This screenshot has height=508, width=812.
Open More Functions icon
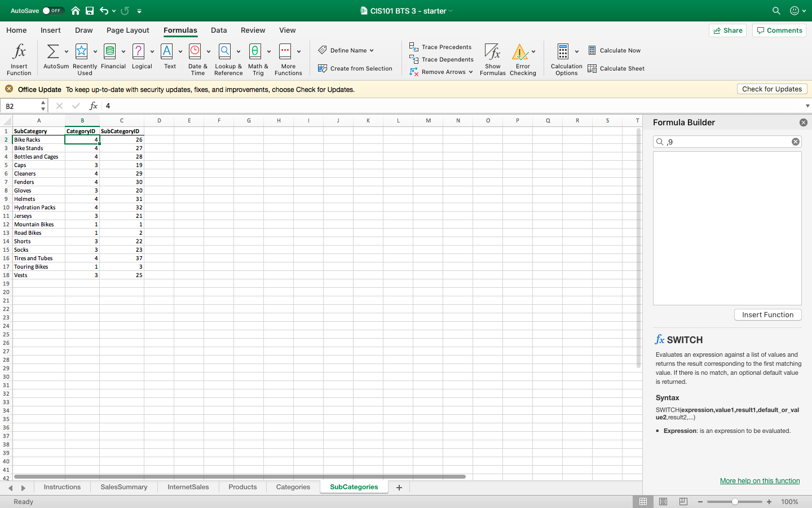(x=285, y=51)
